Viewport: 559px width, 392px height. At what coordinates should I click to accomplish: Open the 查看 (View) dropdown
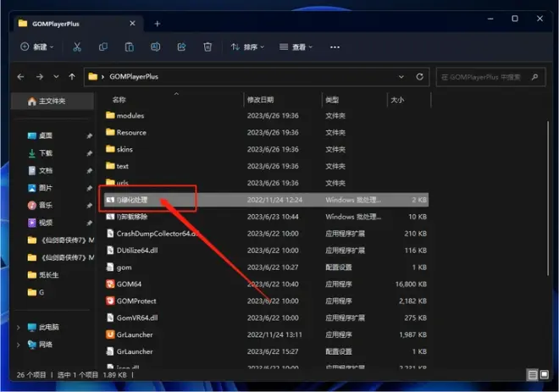coord(296,47)
